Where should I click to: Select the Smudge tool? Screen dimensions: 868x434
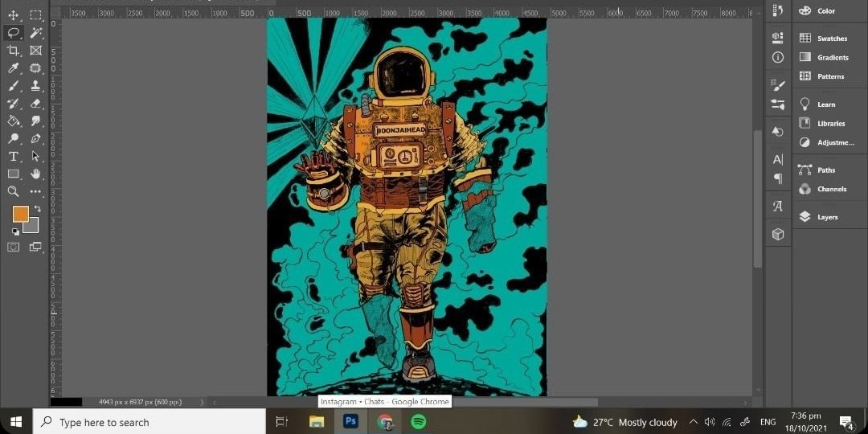pos(36,121)
